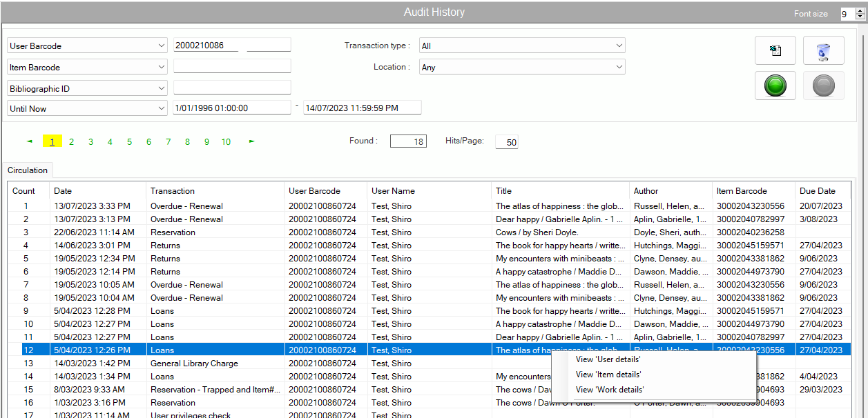The image size is (868, 418).
Task: Open the export to Excel icon
Action: (775, 50)
